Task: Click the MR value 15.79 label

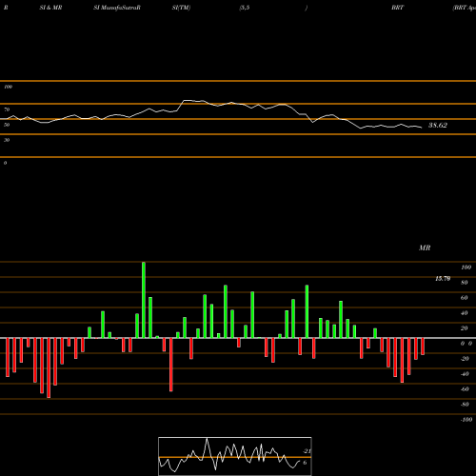Action: [443, 279]
